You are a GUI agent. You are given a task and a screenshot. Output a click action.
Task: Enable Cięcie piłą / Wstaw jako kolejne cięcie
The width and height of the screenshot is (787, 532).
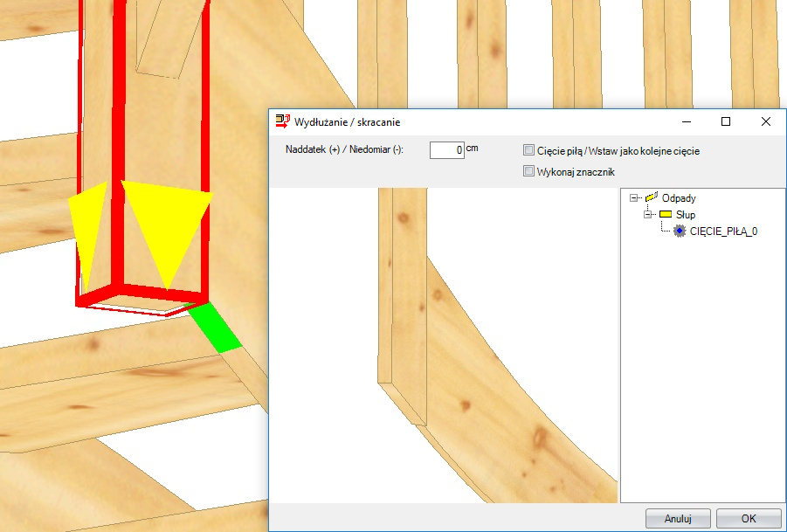click(x=528, y=150)
